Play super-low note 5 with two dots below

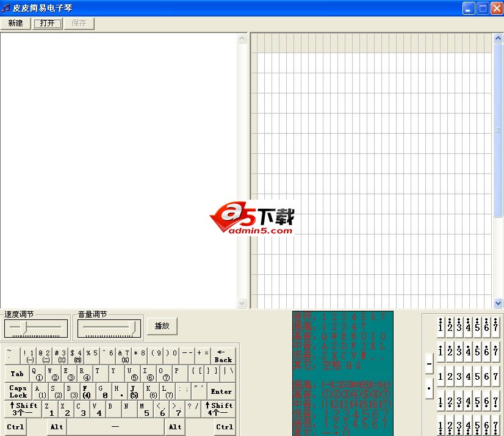[x=477, y=426]
